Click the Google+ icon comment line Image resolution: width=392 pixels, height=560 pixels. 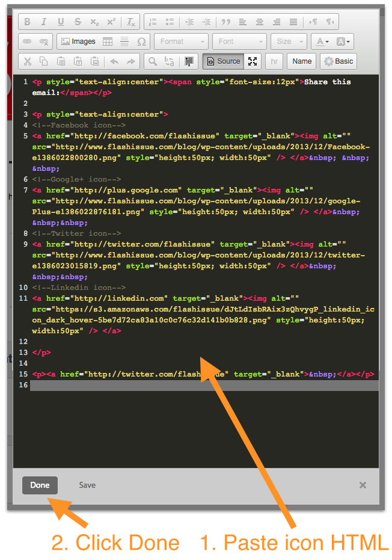coord(76,179)
